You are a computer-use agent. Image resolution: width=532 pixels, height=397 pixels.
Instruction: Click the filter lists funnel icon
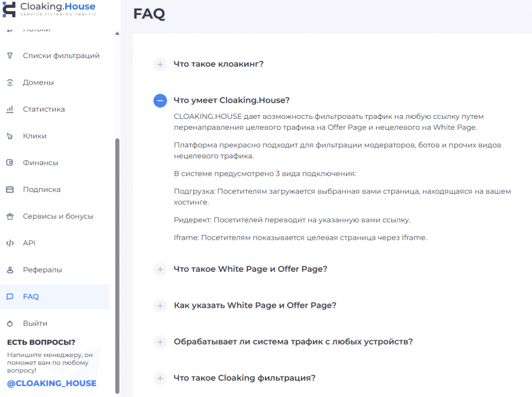[10, 56]
